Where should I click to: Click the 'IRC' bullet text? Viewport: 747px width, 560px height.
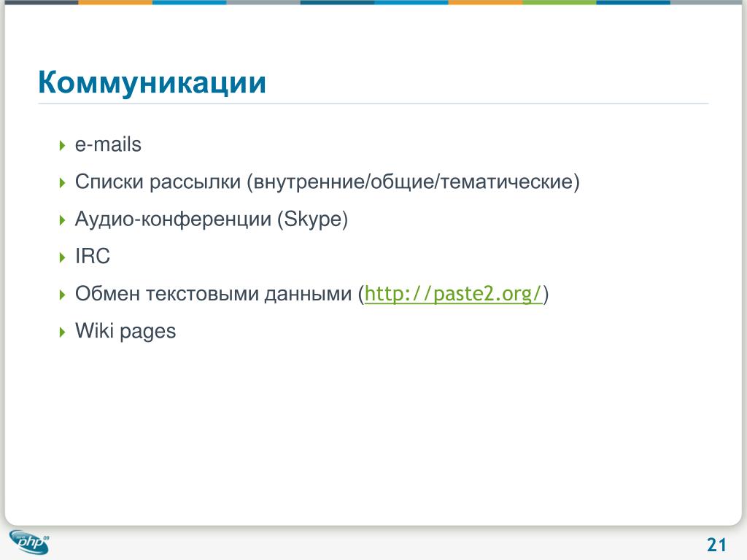point(93,256)
